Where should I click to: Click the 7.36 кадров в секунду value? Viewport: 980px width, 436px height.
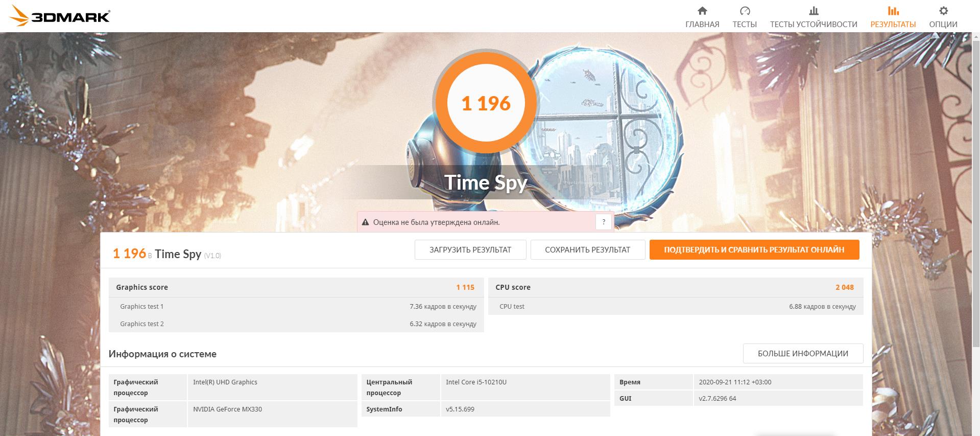tap(443, 307)
